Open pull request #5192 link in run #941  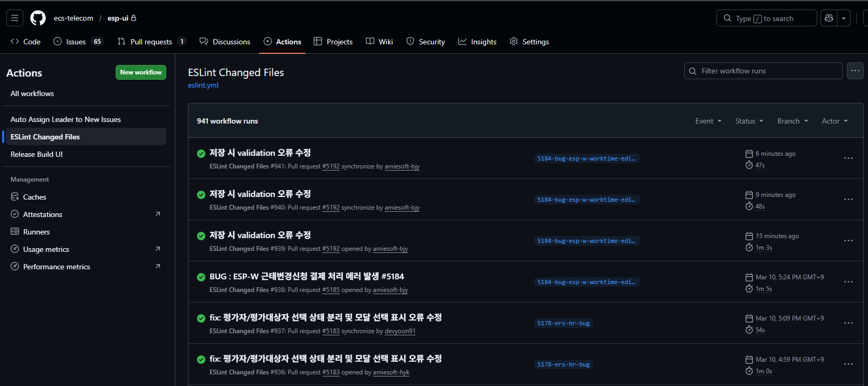point(331,166)
